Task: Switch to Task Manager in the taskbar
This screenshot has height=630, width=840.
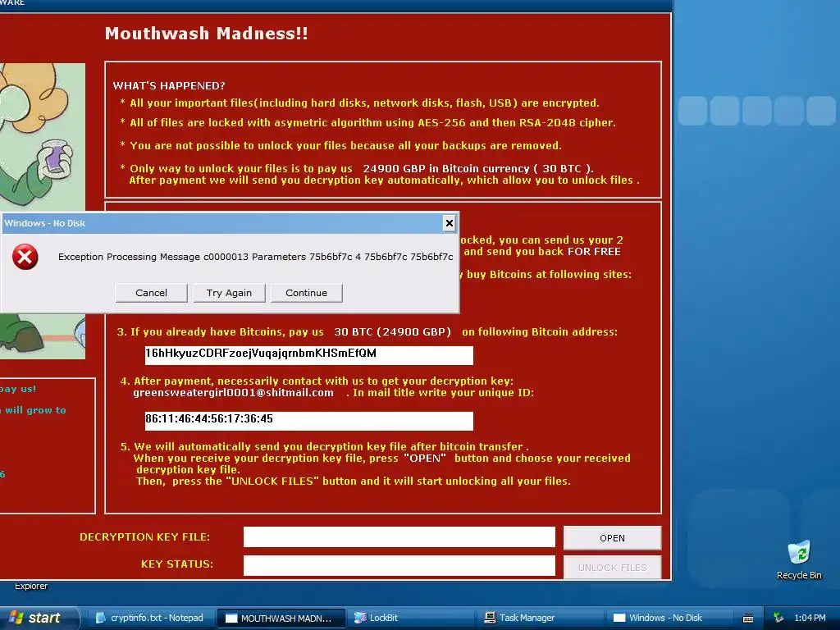Action: pyautogui.click(x=541, y=618)
